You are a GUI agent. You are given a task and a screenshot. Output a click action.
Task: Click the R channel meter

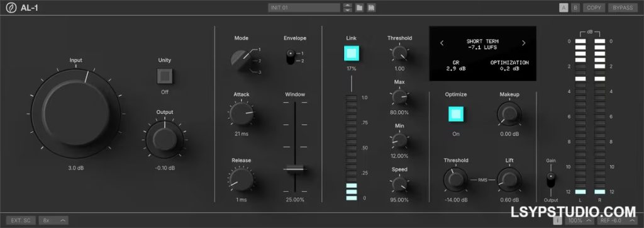(x=599, y=117)
